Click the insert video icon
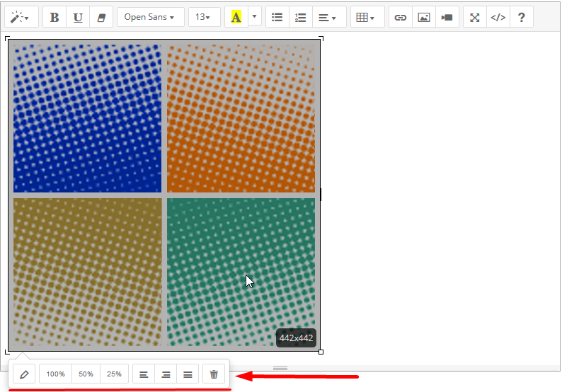Image resolution: width=562 pixels, height=392 pixels. (447, 17)
